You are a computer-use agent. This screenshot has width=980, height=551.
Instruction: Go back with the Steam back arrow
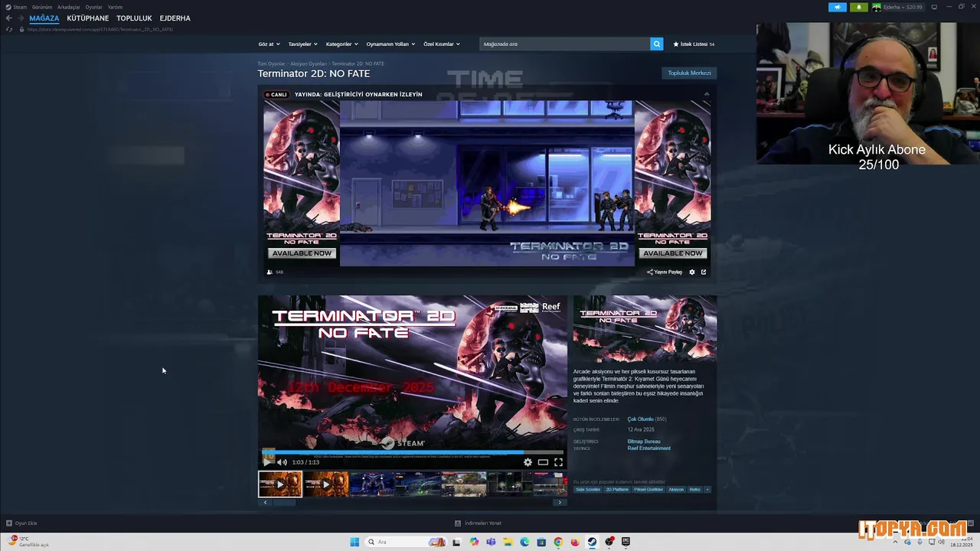pyautogui.click(x=8, y=18)
